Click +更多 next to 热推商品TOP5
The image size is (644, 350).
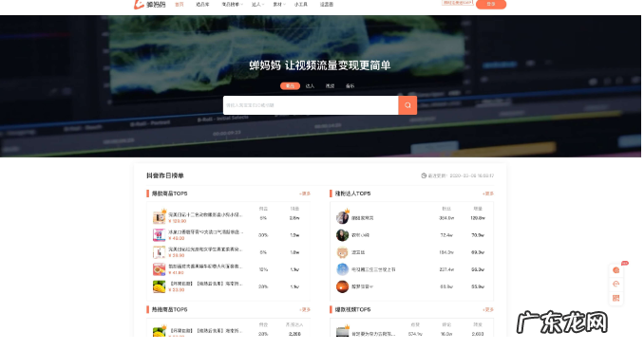coord(305,310)
